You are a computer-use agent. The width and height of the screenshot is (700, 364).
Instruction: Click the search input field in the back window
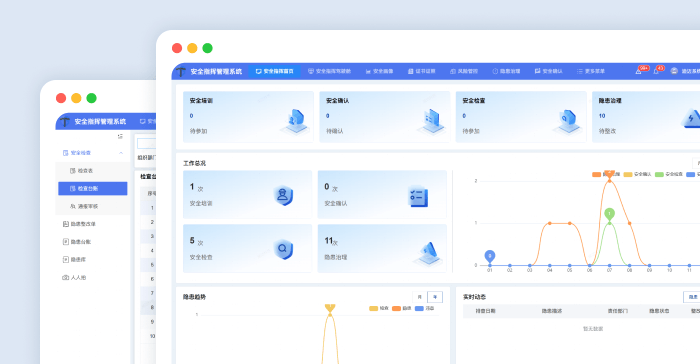point(146,143)
